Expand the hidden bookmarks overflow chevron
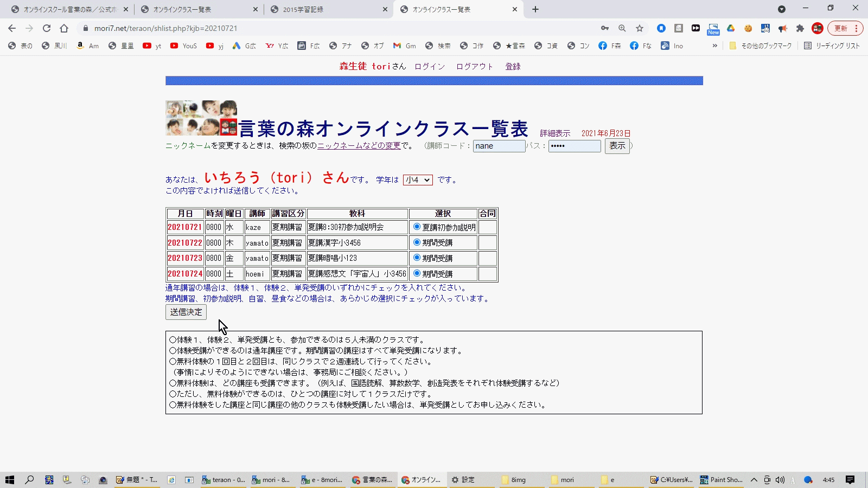This screenshot has width=868, height=488. pyautogui.click(x=714, y=46)
